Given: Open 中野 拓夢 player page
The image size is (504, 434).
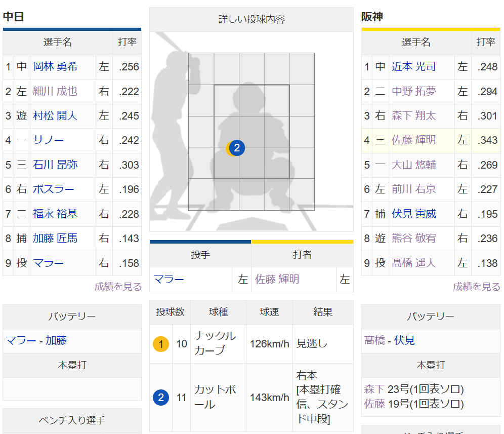Looking at the screenshot, I should pos(414,91).
